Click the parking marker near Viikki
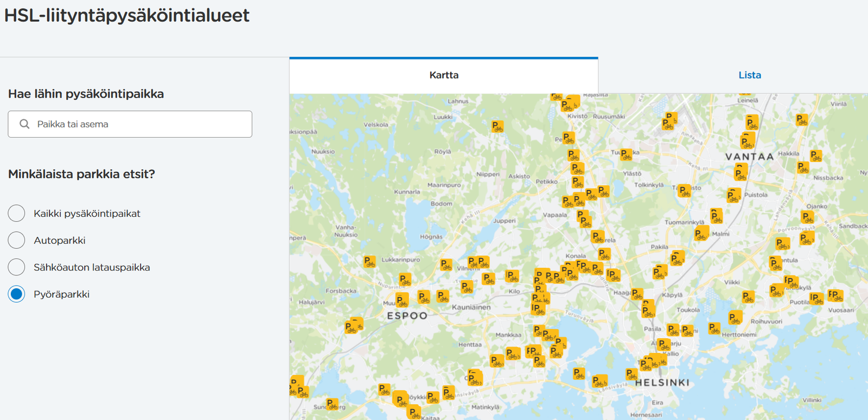 tap(748, 297)
